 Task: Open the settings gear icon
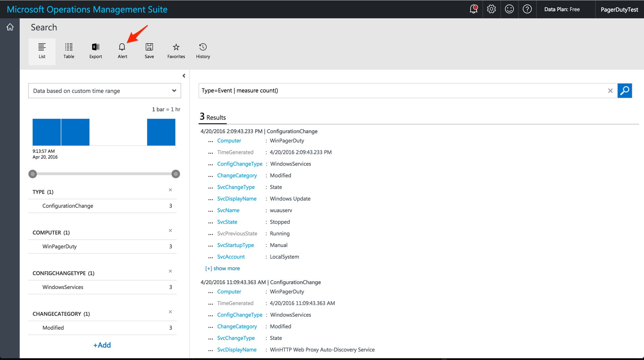[491, 9]
